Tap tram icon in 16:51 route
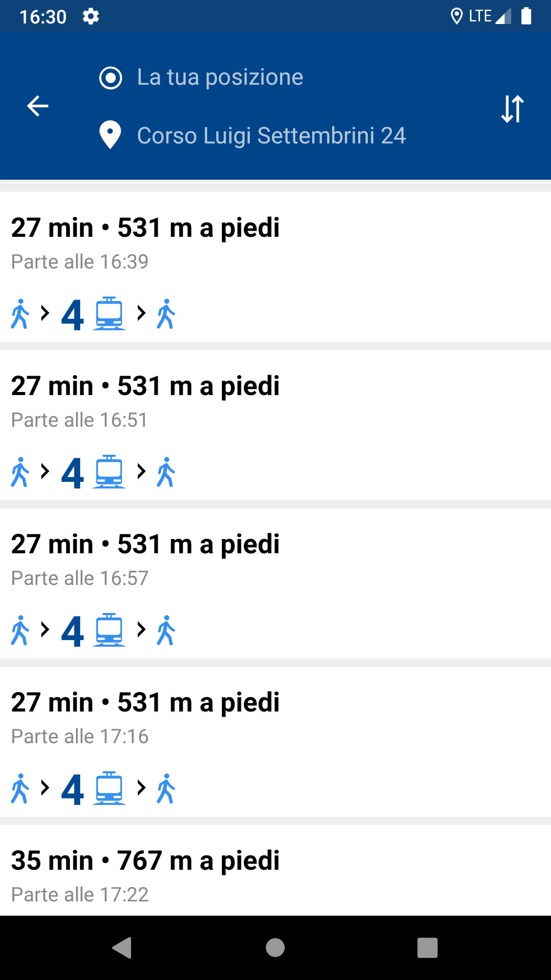This screenshot has height=980, width=551. pyautogui.click(x=109, y=472)
